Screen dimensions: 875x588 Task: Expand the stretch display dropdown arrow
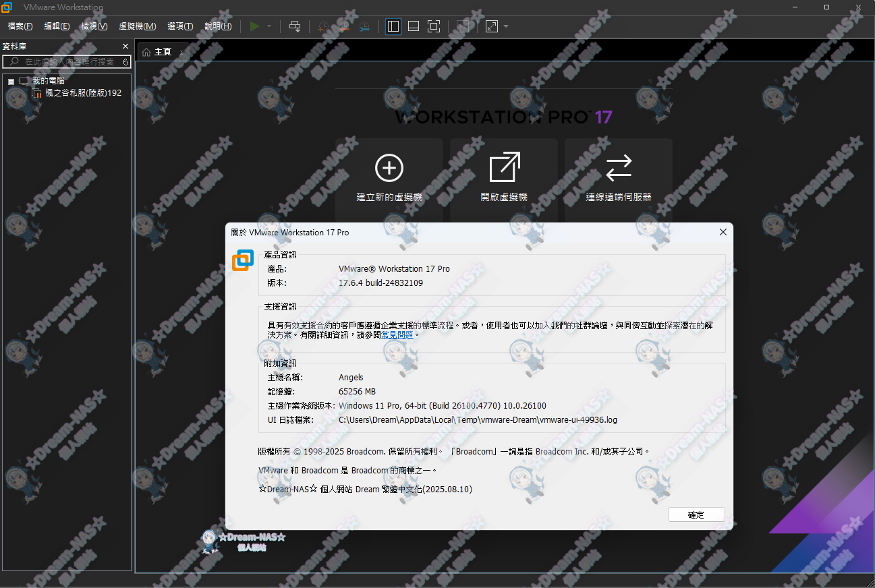506,26
